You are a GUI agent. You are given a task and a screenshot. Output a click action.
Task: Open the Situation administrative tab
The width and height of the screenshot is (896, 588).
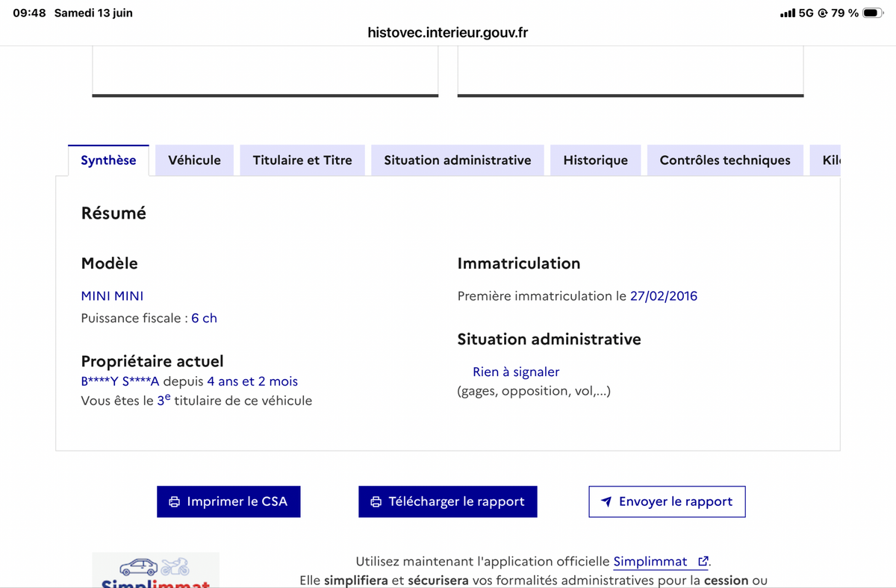458,160
